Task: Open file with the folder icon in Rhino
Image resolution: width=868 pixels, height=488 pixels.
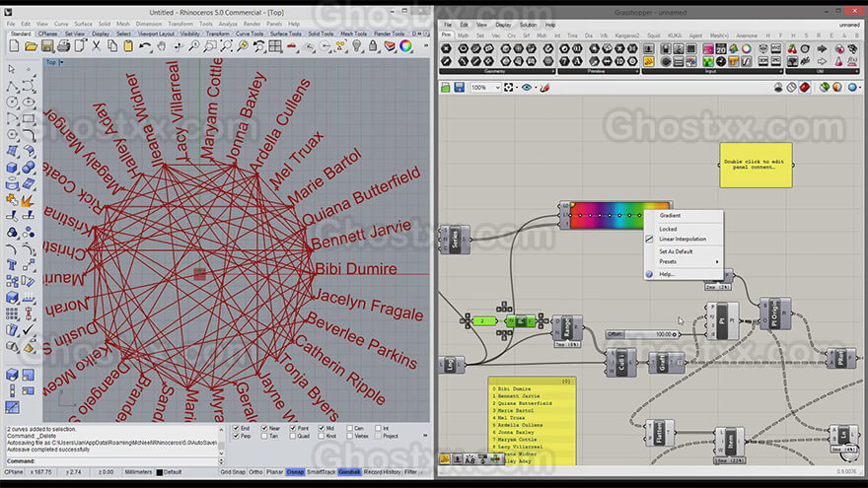Action: click(31, 46)
